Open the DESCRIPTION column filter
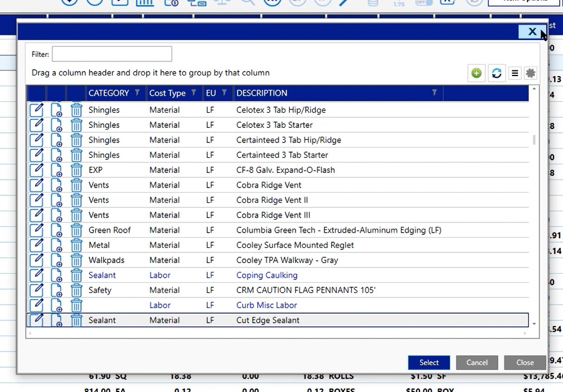This screenshot has width=563, height=392. [434, 93]
